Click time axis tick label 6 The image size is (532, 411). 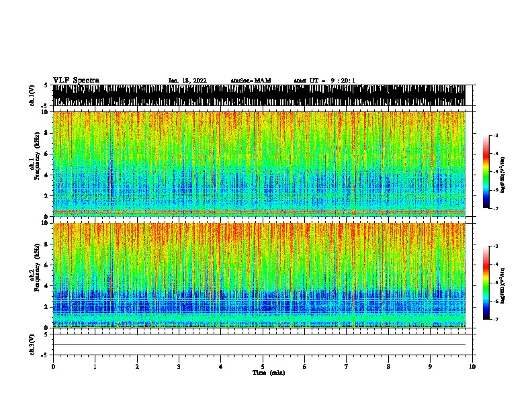(305, 367)
